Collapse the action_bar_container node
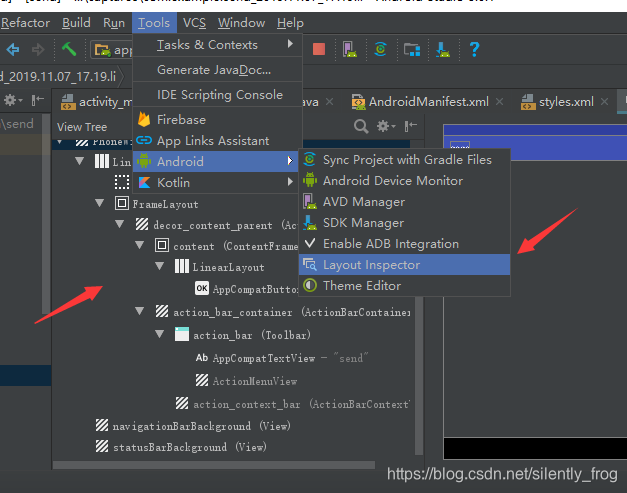Viewport: 627px width, 493px height. click(x=140, y=311)
